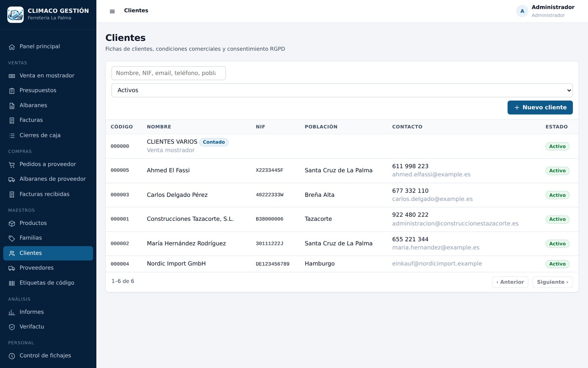Viewport: 588px width, 368px height.
Task: Click the Facturas receipt icon
Action: coord(12,120)
